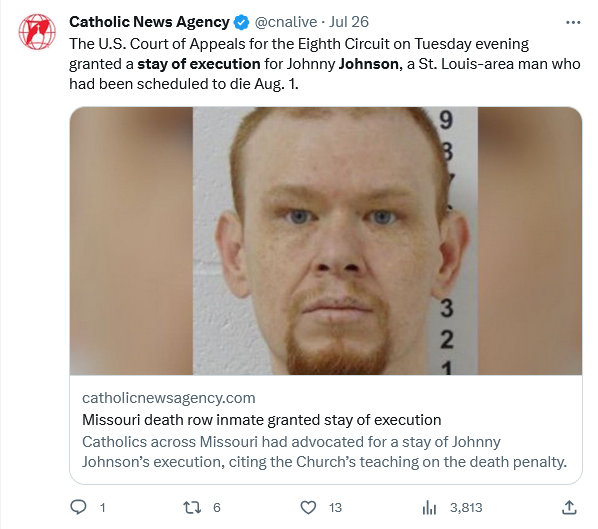Like the tweet with heart icon
This screenshot has width=598, height=529.
point(308,508)
